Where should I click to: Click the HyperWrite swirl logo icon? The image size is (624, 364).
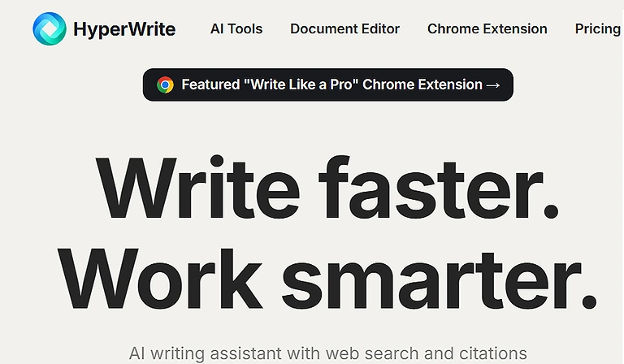point(50,28)
